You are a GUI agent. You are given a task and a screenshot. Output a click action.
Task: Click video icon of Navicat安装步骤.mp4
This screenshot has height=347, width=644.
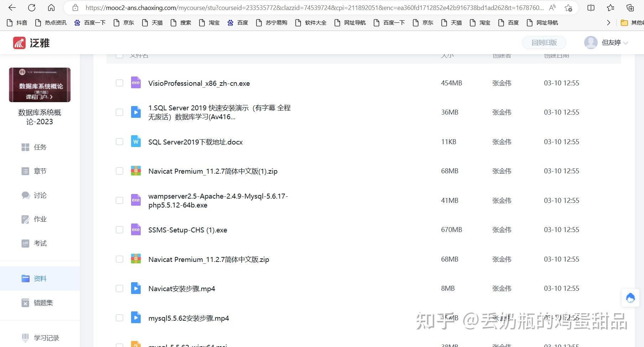click(136, 288)
